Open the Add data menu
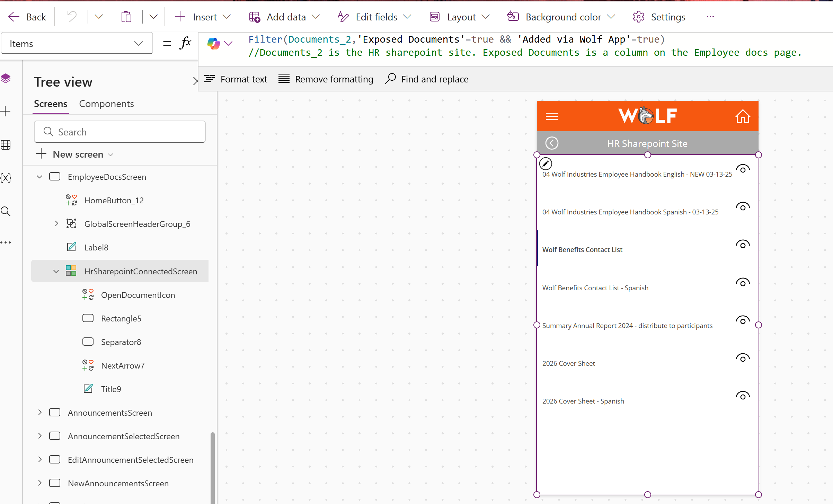 point(284,17)
